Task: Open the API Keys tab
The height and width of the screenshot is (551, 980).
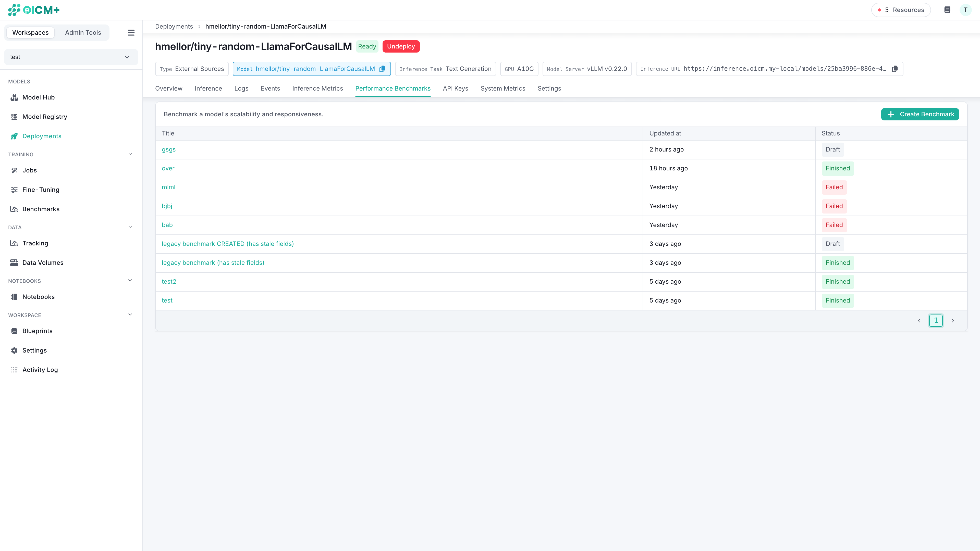Action: click(455, 89)
